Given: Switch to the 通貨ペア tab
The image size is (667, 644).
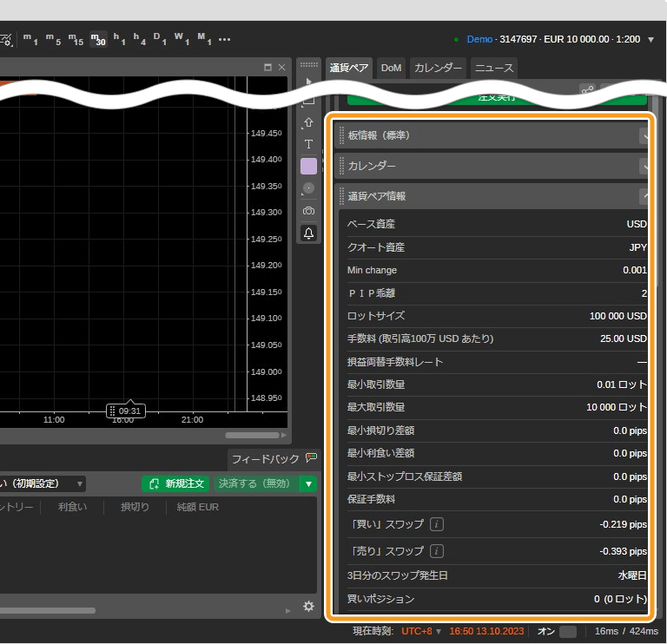Looking at the screenshot, I should pyautogui.click(x=349, y=68).
